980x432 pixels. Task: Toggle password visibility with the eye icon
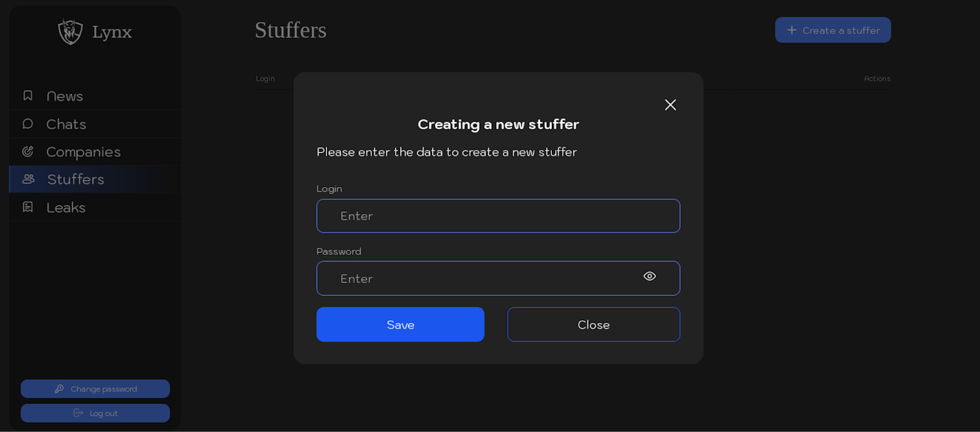(649, 277)
